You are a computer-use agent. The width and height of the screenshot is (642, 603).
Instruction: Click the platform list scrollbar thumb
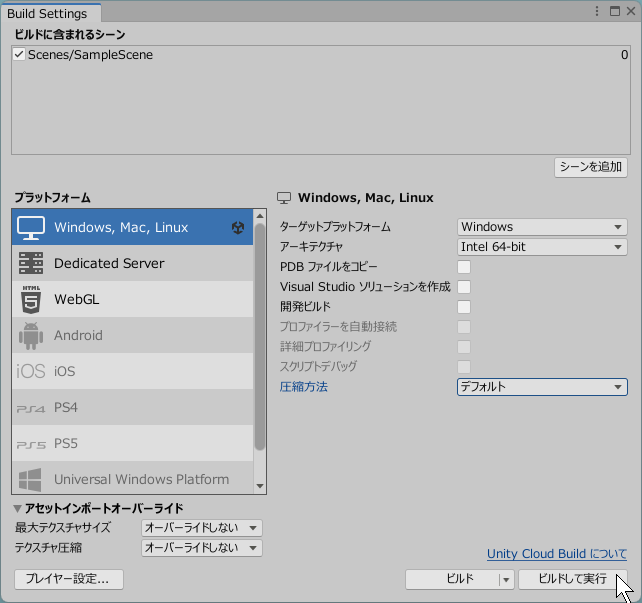tap(260, 337)
